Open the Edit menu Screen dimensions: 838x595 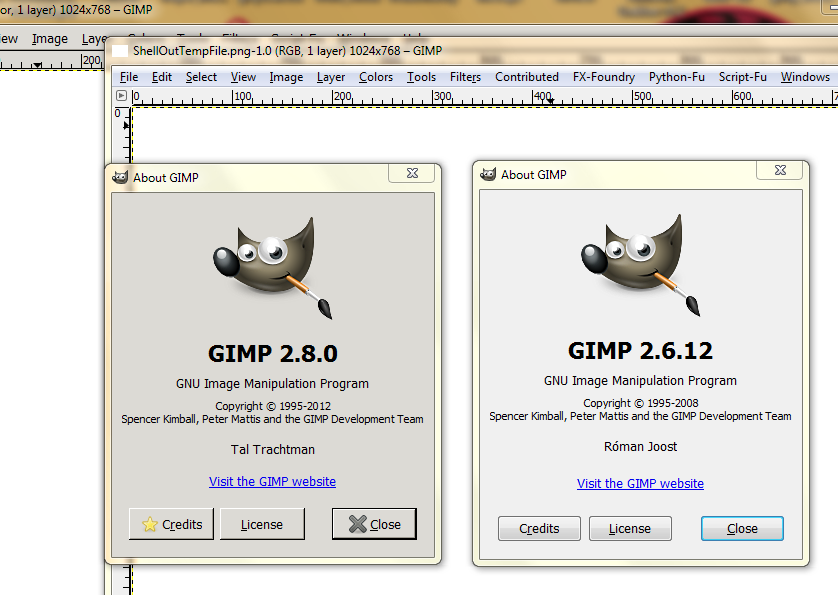(x=161, y=77)
